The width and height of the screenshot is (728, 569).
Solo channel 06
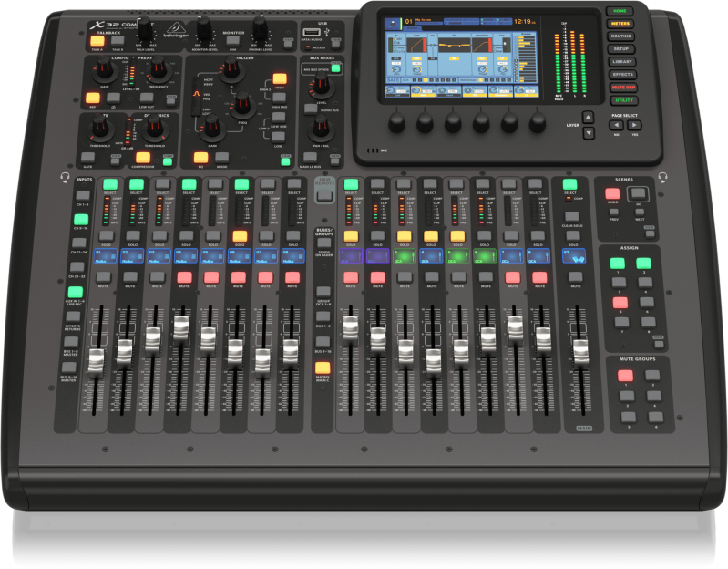pyautogui.click(x=240, y=236)
